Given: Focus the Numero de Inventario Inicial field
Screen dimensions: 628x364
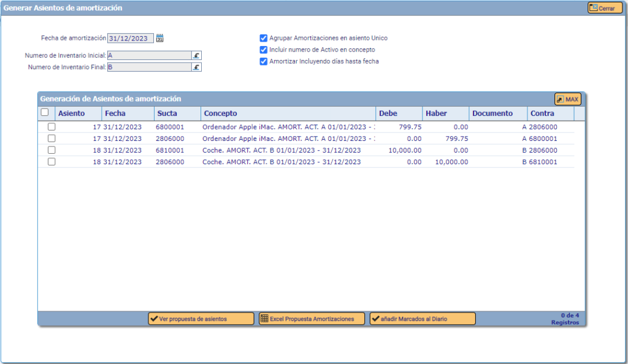Looking at the screenshot, I should coord(149,55).
